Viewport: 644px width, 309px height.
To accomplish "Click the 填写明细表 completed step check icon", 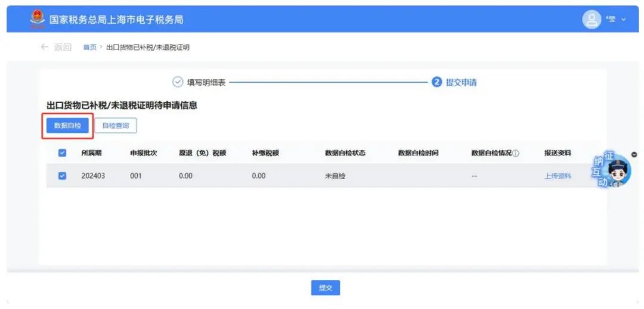I will click(x=177, y=83).
